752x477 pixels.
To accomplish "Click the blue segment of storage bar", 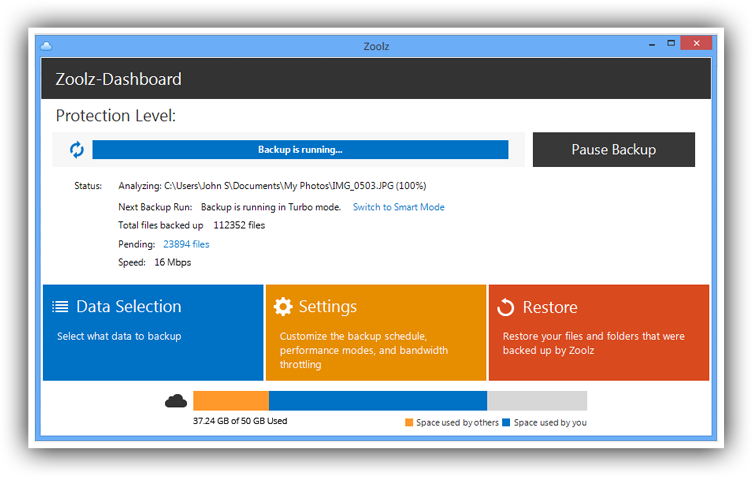I will point(378,401).
